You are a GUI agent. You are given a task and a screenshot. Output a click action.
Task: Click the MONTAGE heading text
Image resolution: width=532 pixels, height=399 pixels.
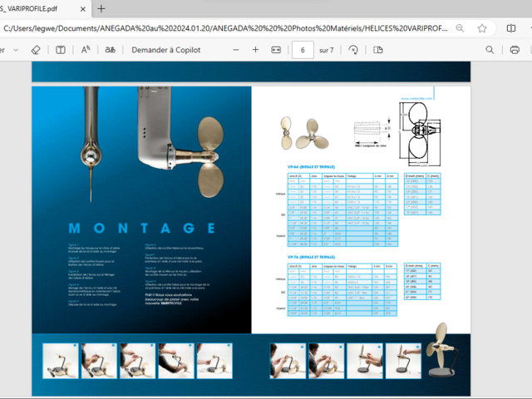click(142, 228)
